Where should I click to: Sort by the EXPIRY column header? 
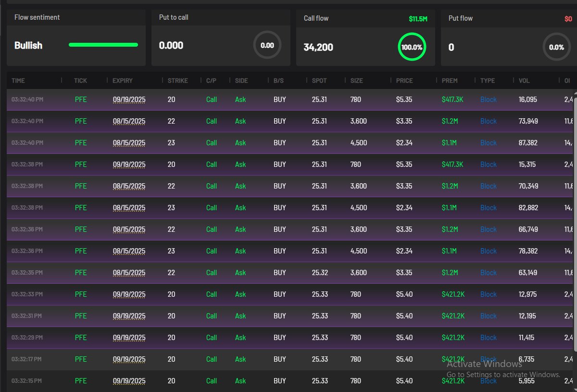click(x=123, y=80)
